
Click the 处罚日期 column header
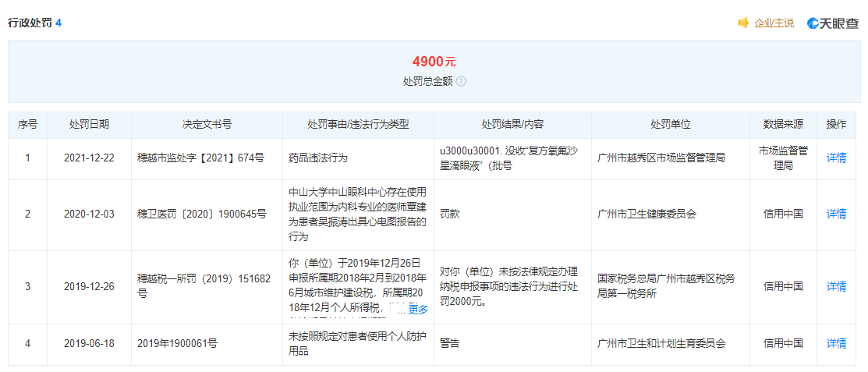[x=89, y=125]
